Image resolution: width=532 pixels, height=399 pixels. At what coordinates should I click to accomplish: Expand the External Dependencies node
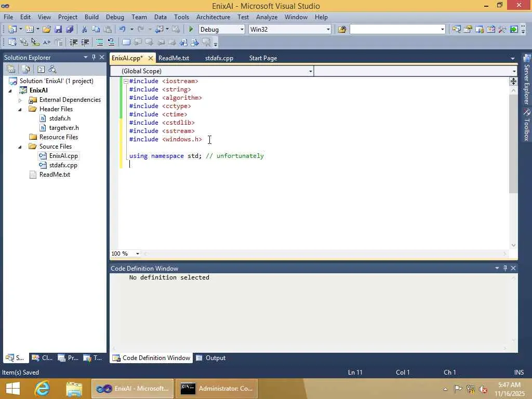click(21, 100)
